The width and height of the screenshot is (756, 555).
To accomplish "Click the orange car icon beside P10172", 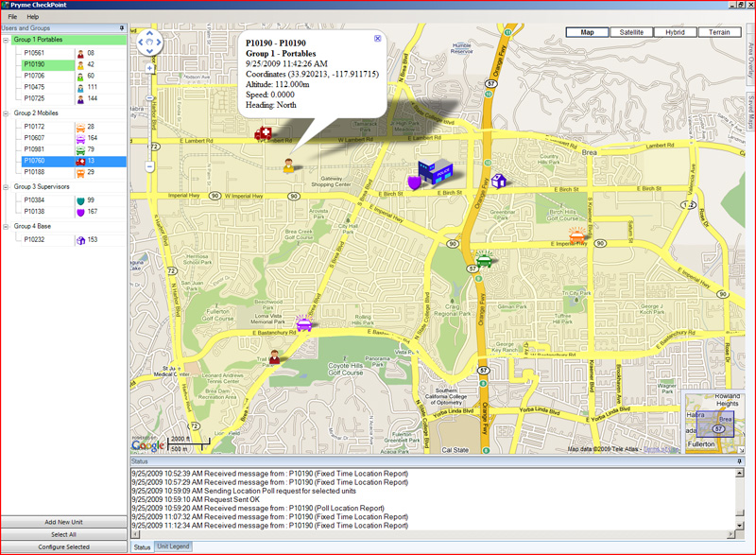I will coord(80,127).
